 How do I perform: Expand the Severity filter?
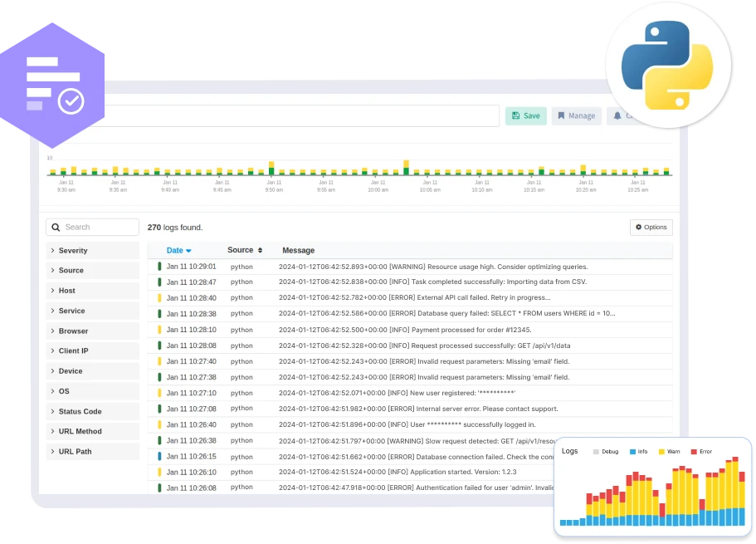coord(93,251)
